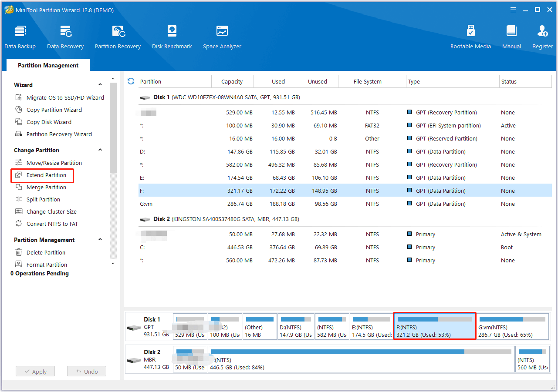Viewport: 558px width, 392px height.
Task: Click the Apply button
Action: point(35,372)
